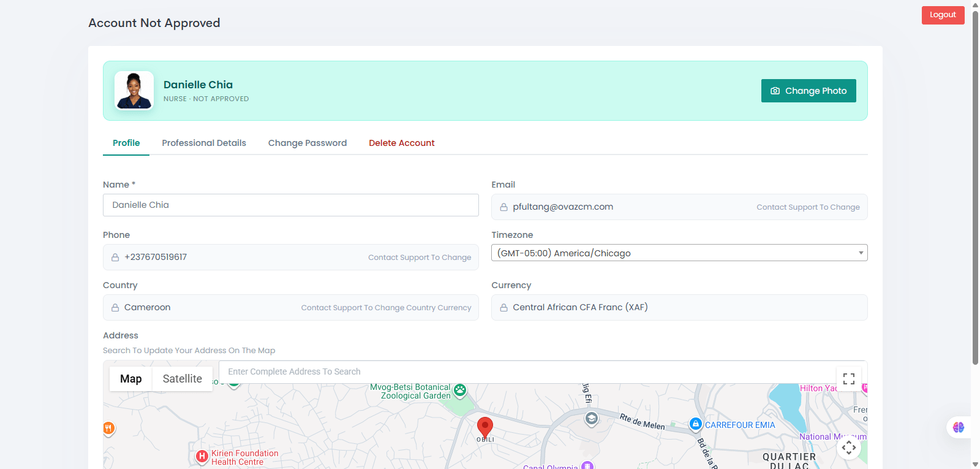Click the email pfultang@ovazcm.com
Image resolution: width=980 pixels, height=469 pixels.
563,207
